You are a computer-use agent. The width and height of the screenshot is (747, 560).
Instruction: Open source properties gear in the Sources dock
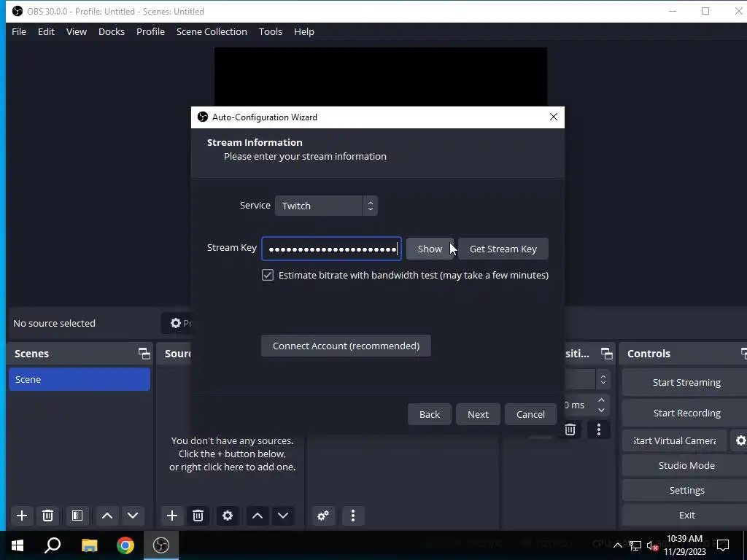228,516
